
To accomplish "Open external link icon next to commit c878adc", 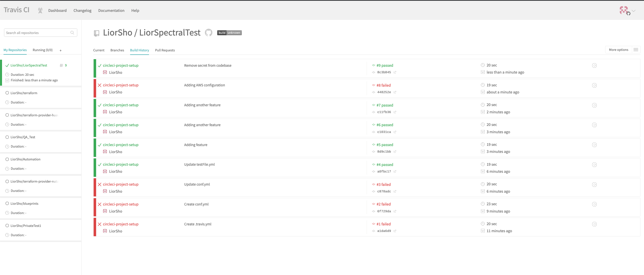I will tap(395, 191).
